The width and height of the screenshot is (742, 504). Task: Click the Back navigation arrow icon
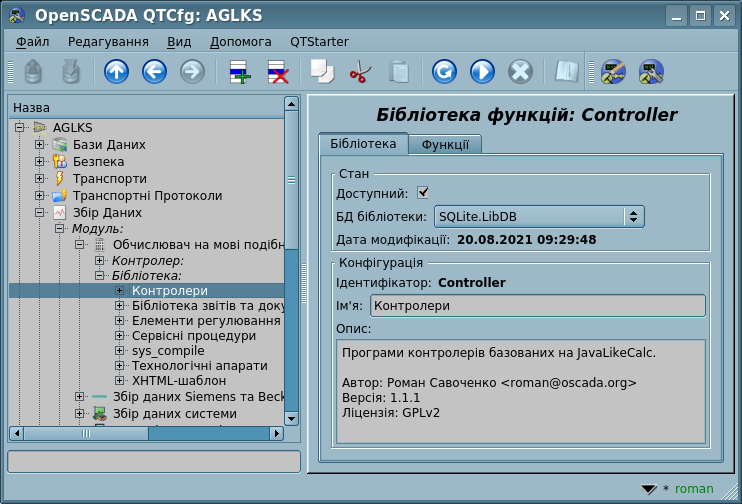[154, 72]
